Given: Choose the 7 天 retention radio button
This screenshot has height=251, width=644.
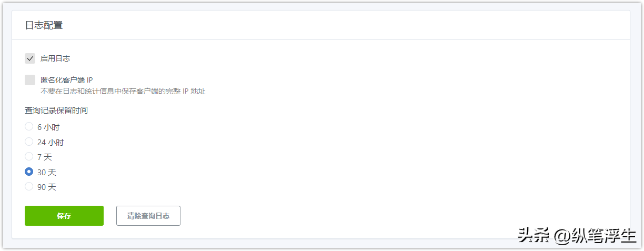Looking at the screenshot, I should 29,156.
